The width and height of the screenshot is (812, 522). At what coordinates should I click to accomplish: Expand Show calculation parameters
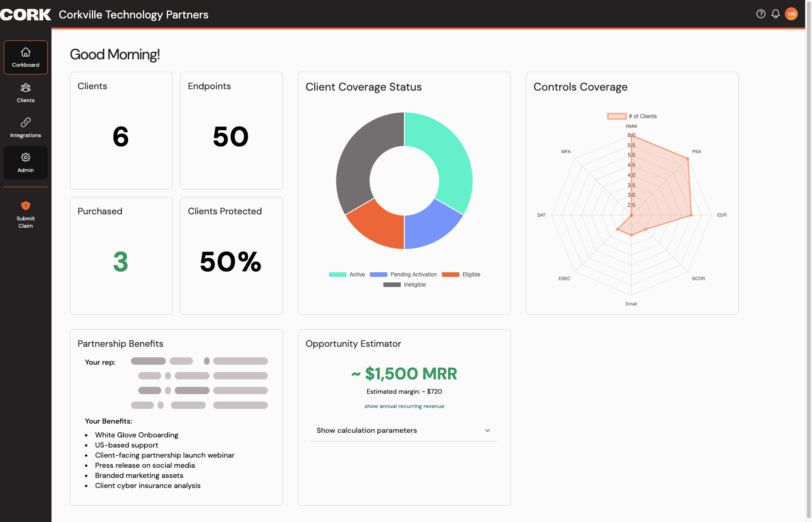404,430
